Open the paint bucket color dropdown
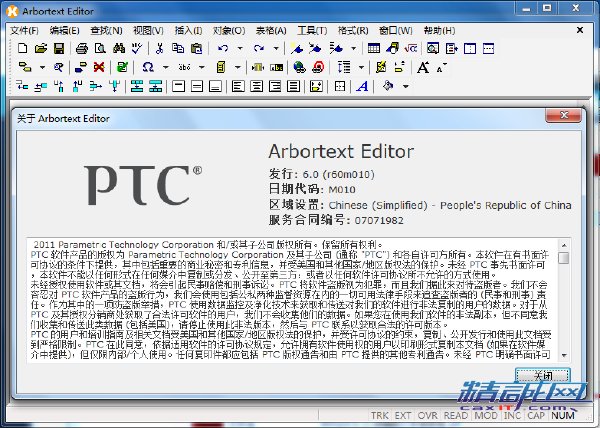Screen dimensions: 600x428 pos(406,86)
